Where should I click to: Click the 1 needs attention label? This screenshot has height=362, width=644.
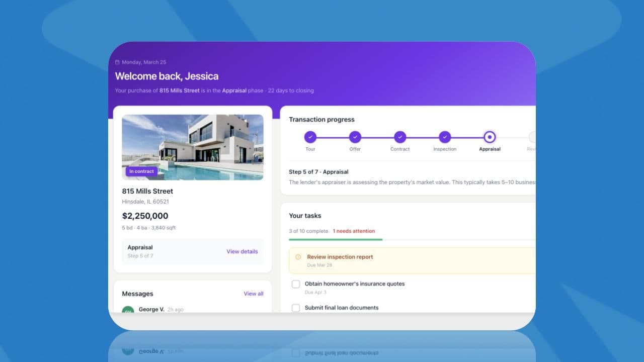[354, 231]
